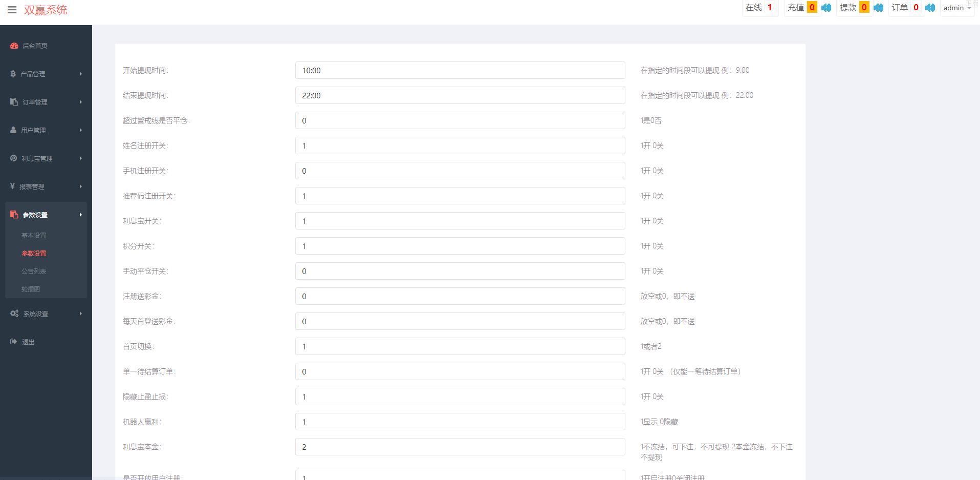Open 基本设置 submenu item
Screen dimensions: 980x480
[x=34, y=235]
